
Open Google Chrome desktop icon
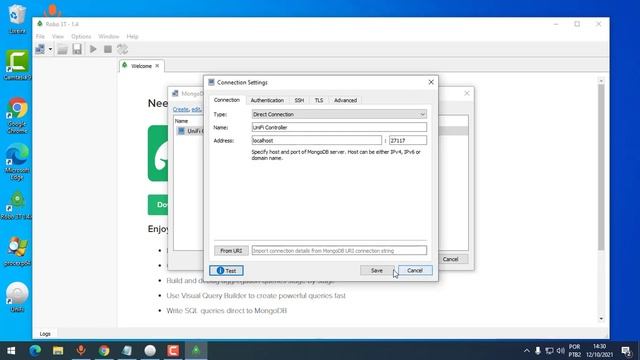pos(17,116)
